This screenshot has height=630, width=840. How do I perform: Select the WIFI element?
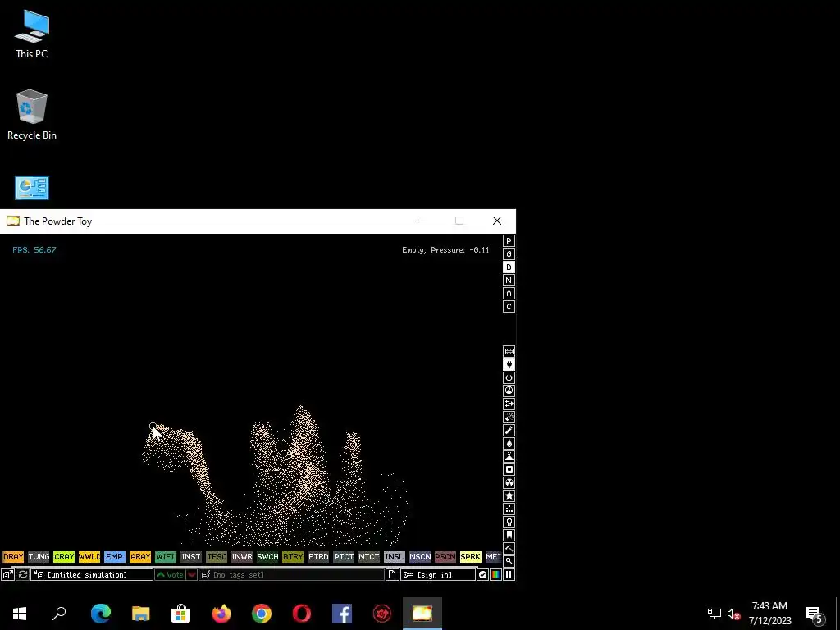166,557
